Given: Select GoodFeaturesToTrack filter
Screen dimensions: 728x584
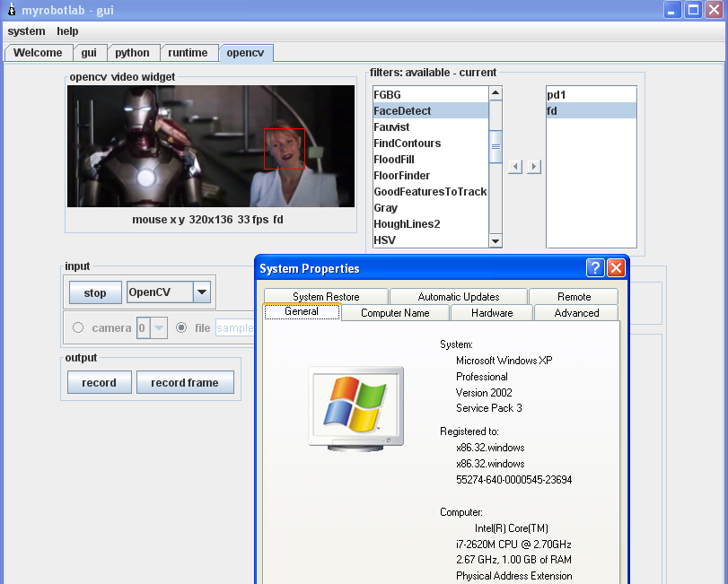Looking at the screenshot, I should [x=430, y=192].
